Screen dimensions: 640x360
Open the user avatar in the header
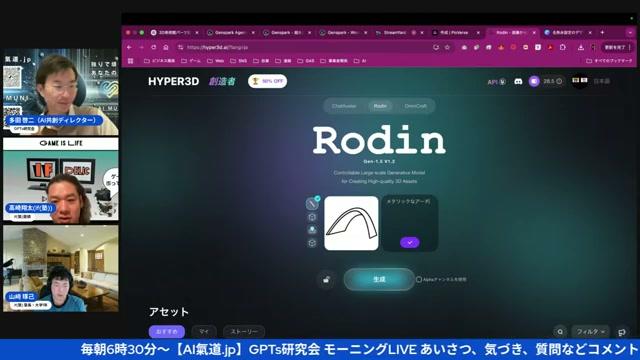(580, 81)
